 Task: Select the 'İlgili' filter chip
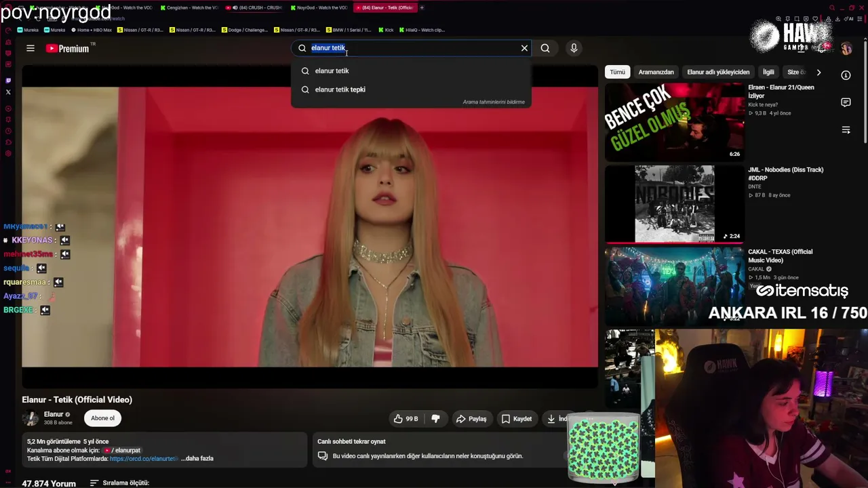point(768,72)
